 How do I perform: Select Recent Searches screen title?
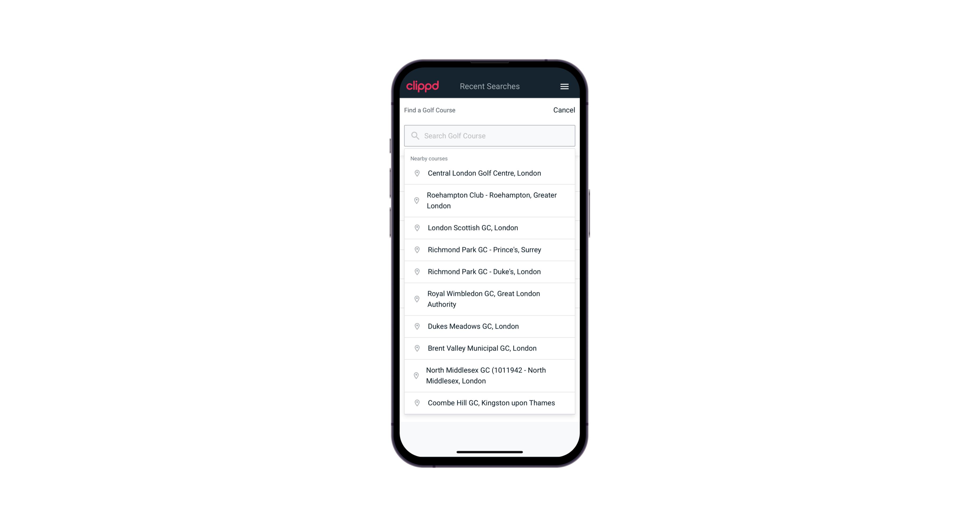click(490, 86)
